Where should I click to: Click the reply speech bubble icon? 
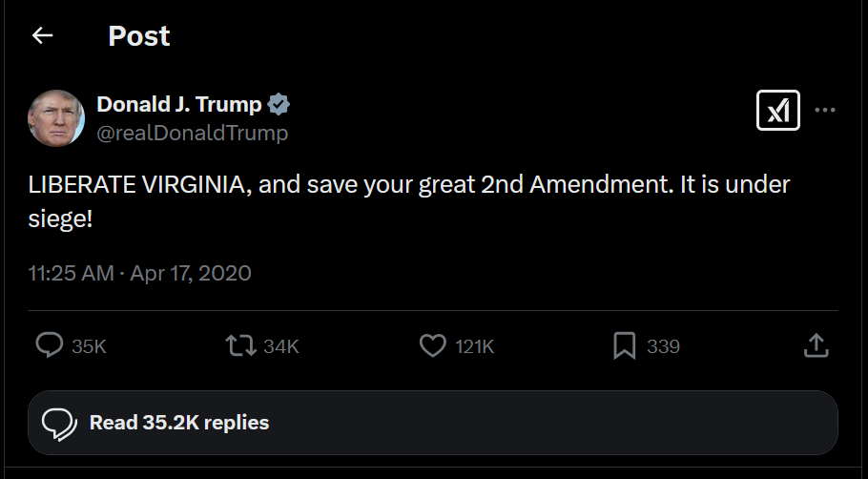click(x=49, y=345)
